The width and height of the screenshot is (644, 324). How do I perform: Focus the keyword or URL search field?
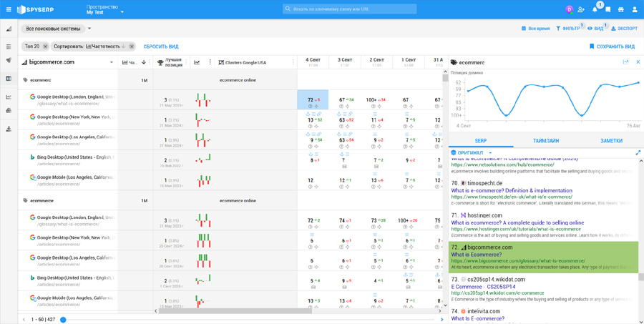pos(349,9)
